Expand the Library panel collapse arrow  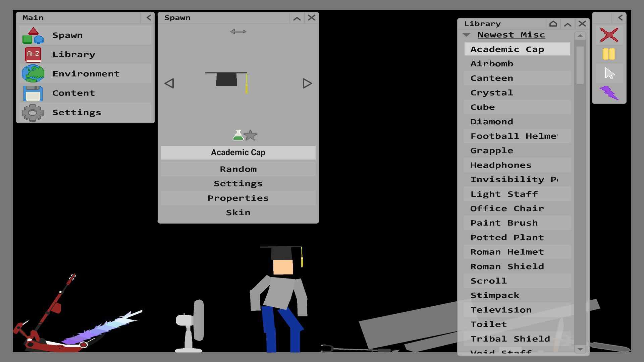568,23
